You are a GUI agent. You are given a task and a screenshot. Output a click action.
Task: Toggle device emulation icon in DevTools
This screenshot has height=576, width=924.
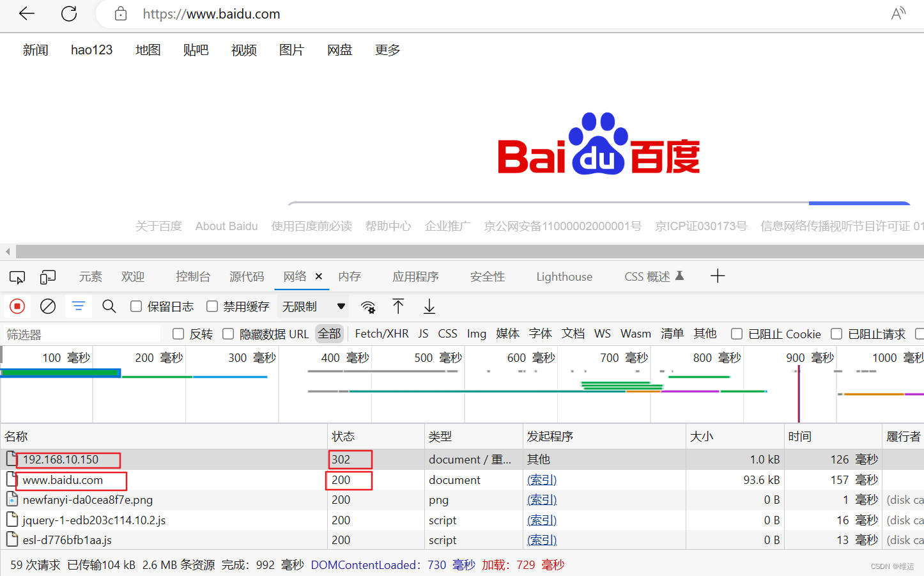[x=48, y=277]
